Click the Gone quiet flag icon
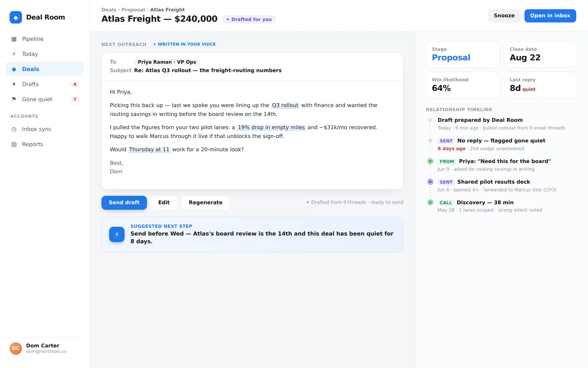The image size is (588, 368). coord(14,99)
